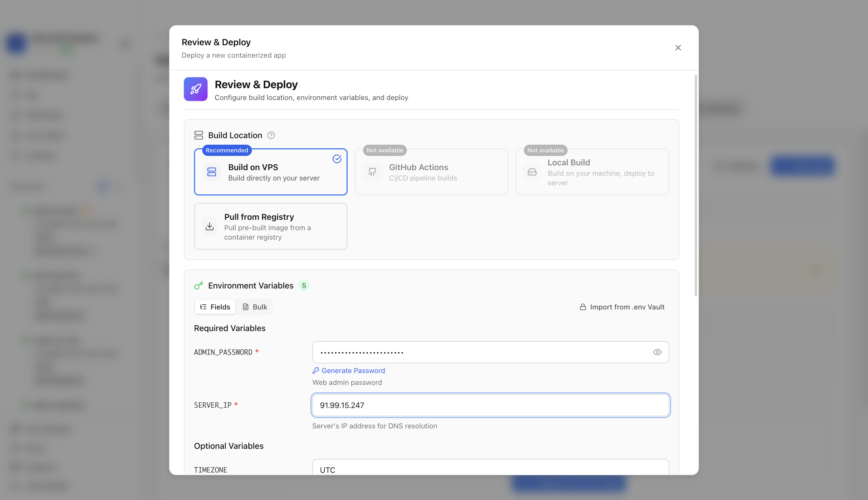The width and height of the screenshot is (868, 500).
Task: Click the Configure build location description text
Action: coord(312,98)
